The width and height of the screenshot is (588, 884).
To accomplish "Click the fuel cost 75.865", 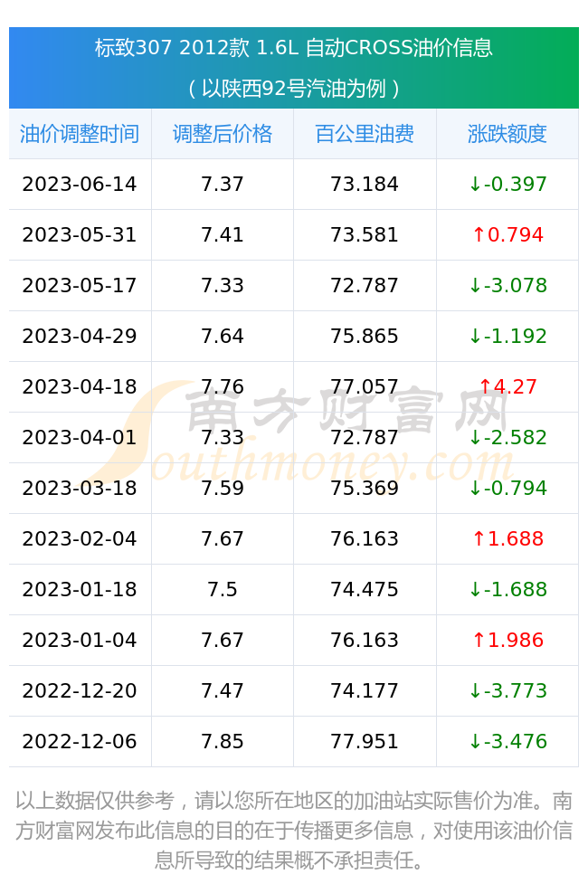I will (365, 337).
